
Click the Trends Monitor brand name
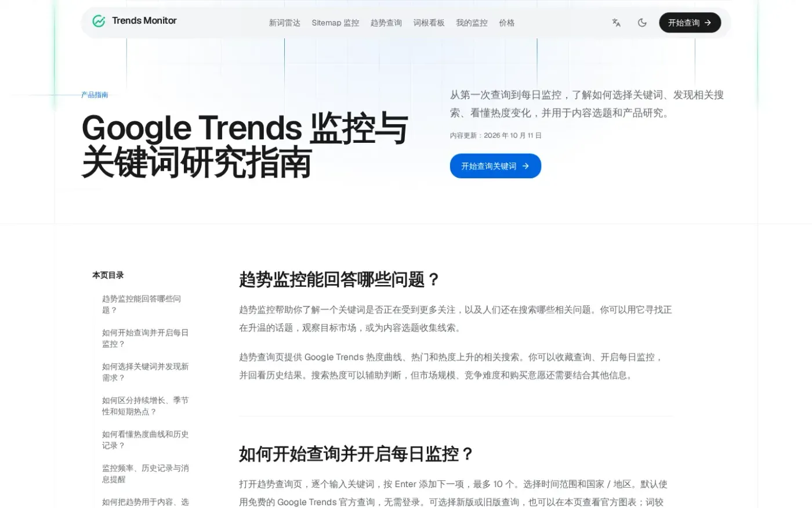(144, 21)
